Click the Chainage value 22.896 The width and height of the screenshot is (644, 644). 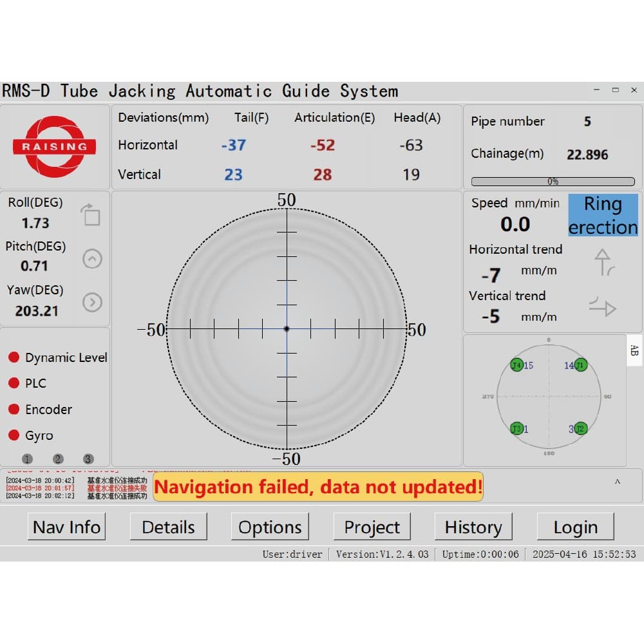pyautogui.click(x=587, y=155)
